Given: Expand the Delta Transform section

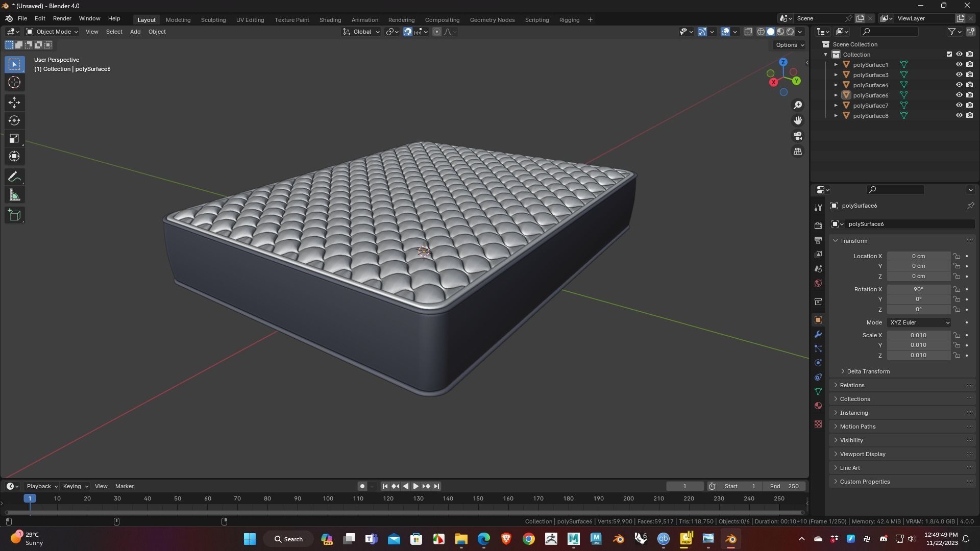Looking at the screenshot, I should click(x=868, y=371).
